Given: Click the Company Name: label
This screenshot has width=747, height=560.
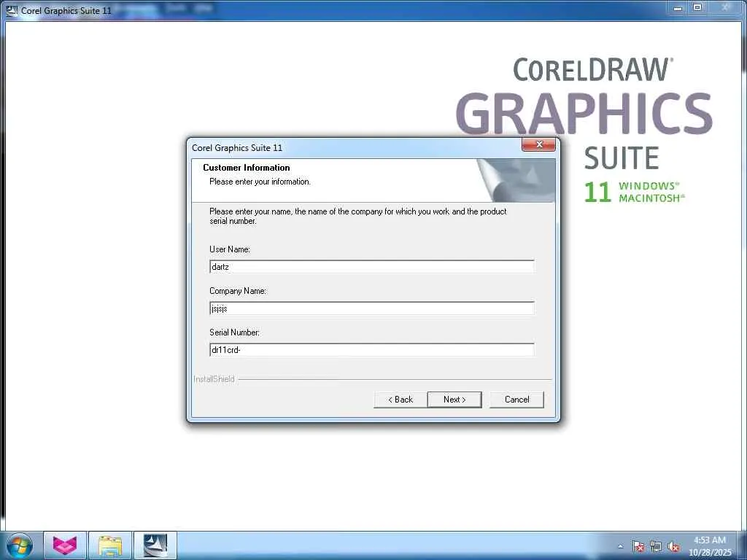Looking at the screenshot, I should point(238,291).
